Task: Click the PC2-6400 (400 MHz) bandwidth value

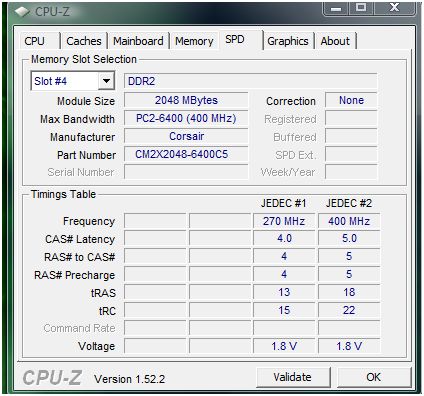Action: [x=186, y=118]
